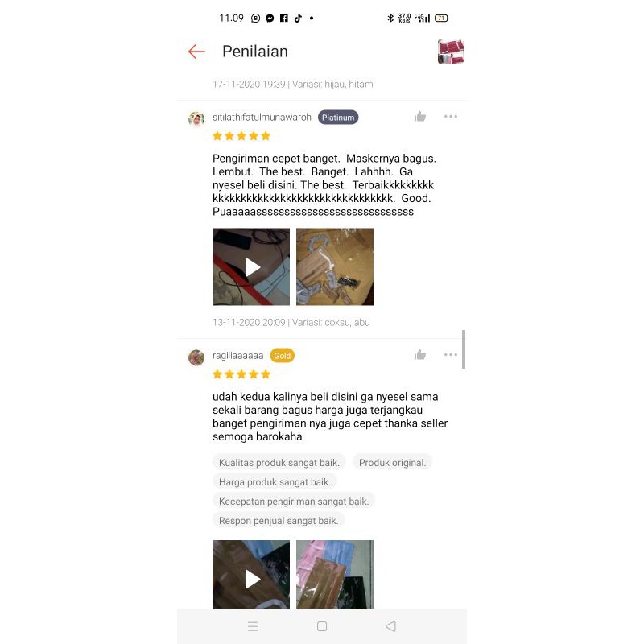This screenshot has height=644, width=644.
Task: Like ragiliaaaaaa's review with thumbs-up
Action: click(x=419, y=354)
